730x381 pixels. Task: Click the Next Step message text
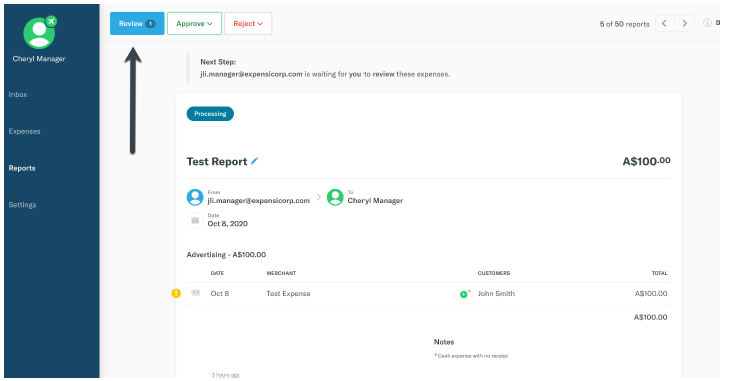[x=325, y=74]
